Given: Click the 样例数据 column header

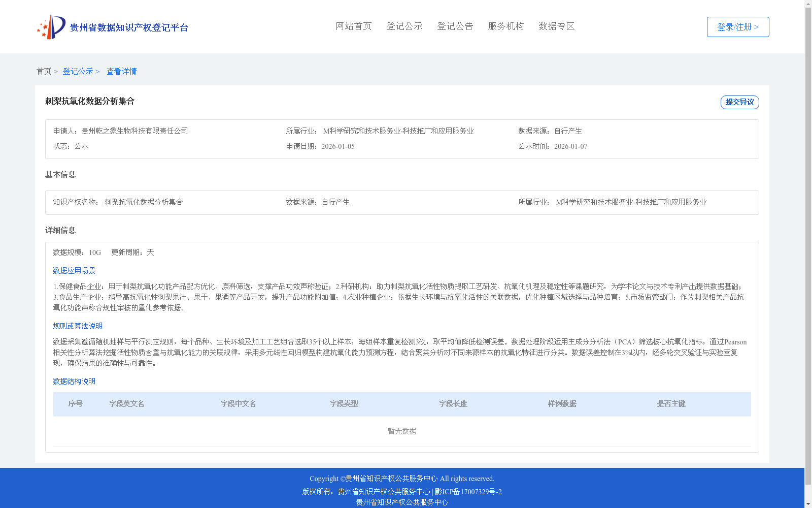Looking at the screenshot, I should coord(562,404).
